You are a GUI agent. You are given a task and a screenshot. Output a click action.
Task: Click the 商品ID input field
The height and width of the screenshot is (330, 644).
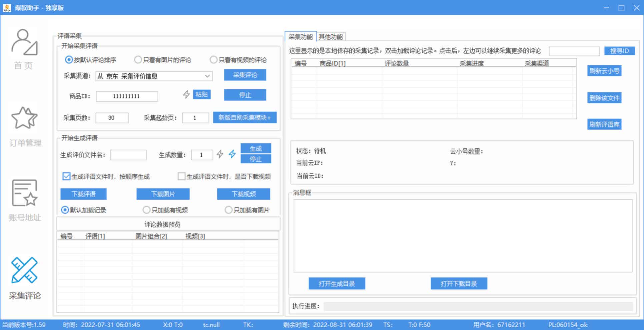tap(127, 96)
